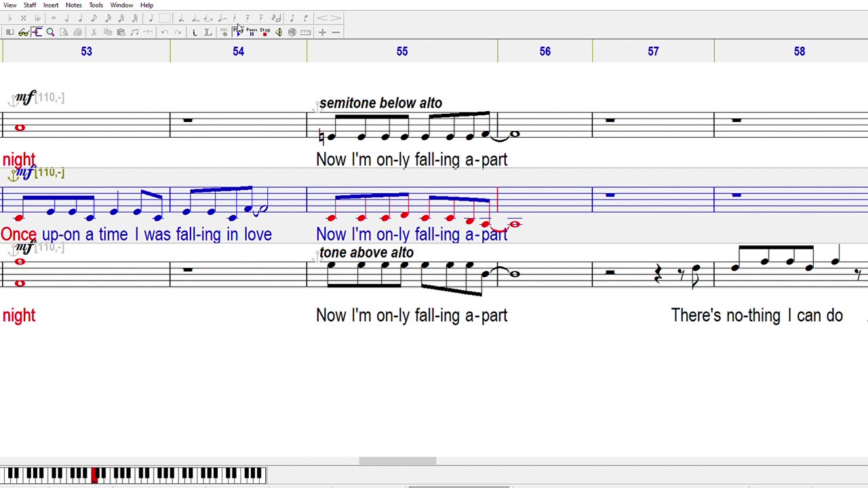Click the red whole note in measure 53
Viewport: 868px width, 488px height.
(20, 127)
